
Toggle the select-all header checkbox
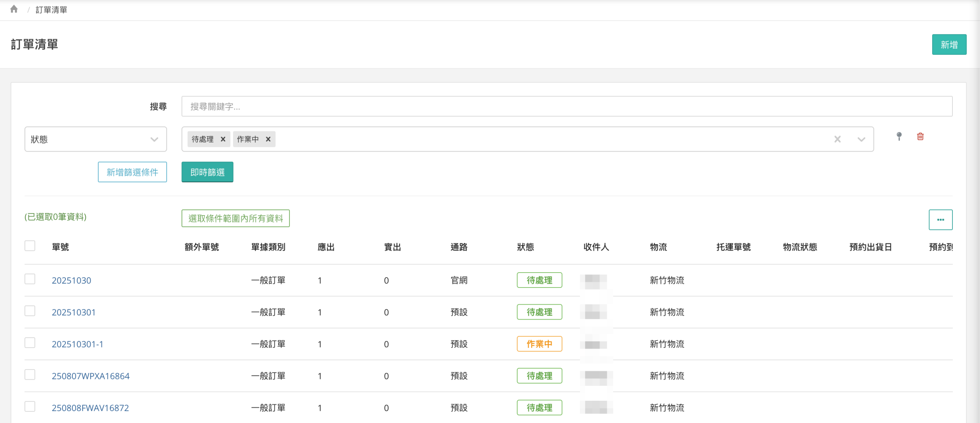tap(30, 246)
